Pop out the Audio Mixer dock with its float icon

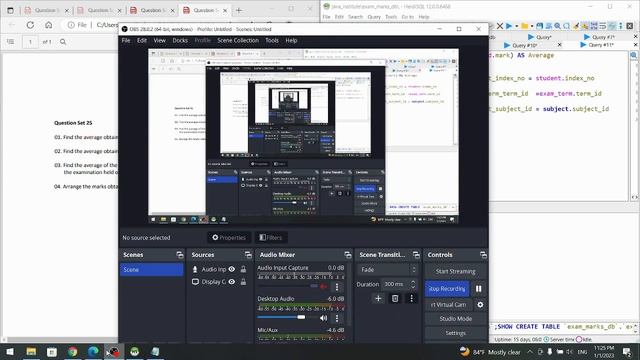(348, 255)
